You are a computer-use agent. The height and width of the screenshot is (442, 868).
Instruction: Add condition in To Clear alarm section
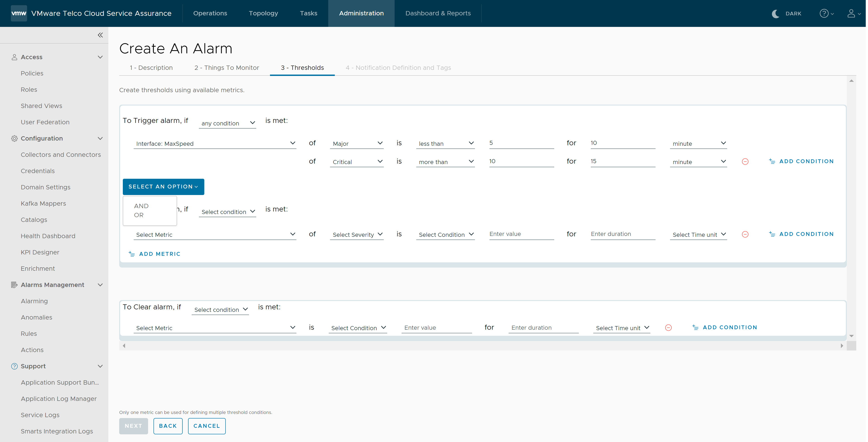pyautogui.click(x=724, y=327)
